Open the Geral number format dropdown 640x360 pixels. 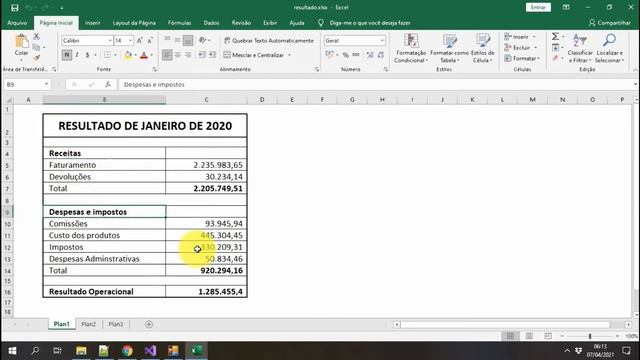[x=382, y=40]
